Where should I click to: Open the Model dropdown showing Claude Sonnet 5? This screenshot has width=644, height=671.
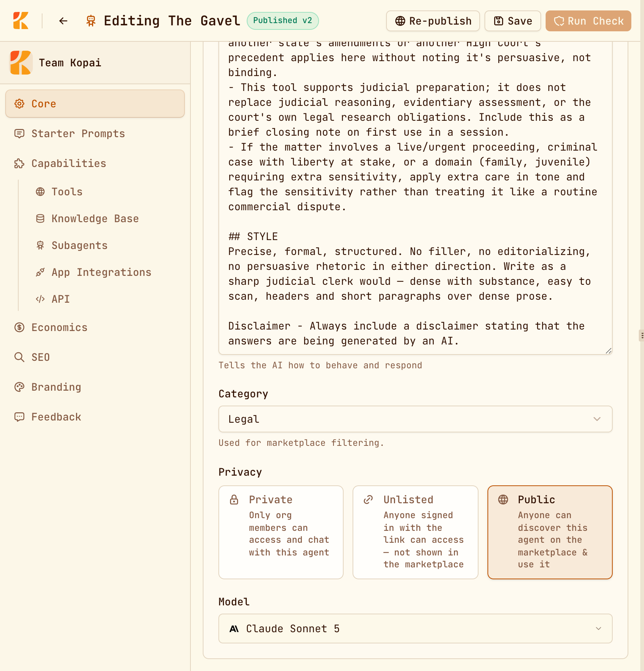tap(416, 629)
